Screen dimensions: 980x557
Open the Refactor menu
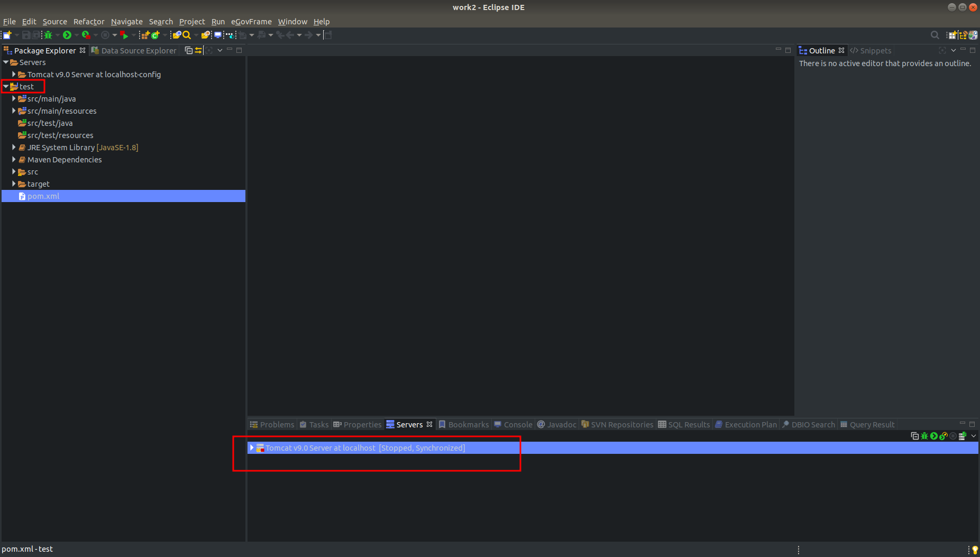point(89,22)
